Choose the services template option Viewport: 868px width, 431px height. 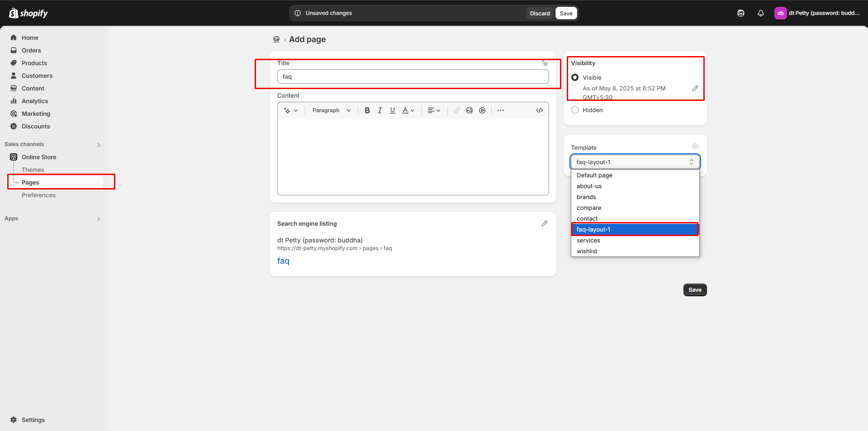point(588,241)
